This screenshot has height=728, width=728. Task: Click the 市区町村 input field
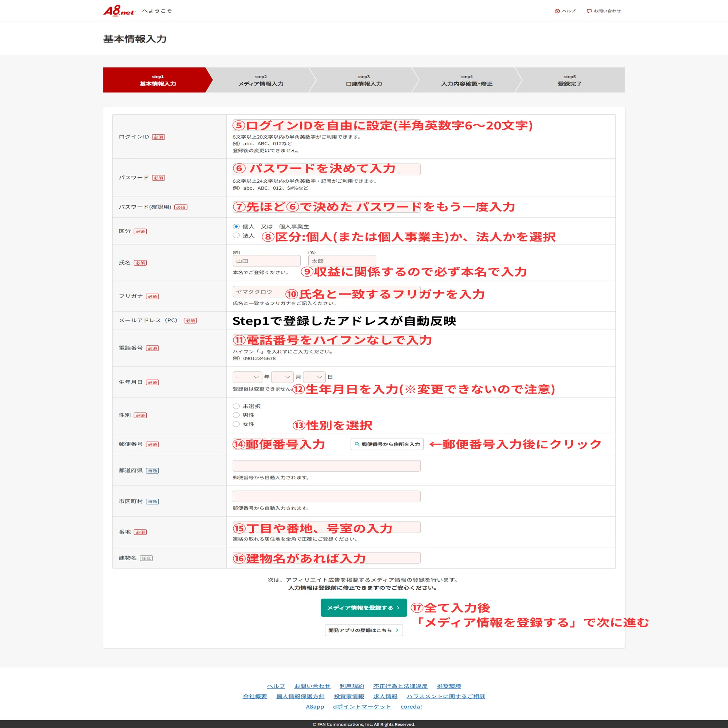(326, 496)
